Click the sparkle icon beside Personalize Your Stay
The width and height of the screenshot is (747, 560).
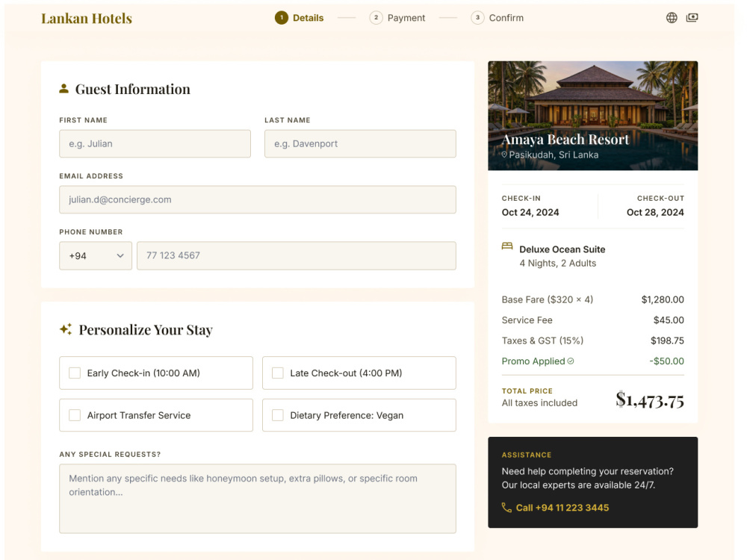pyautogui.click(x=66, y=329)
